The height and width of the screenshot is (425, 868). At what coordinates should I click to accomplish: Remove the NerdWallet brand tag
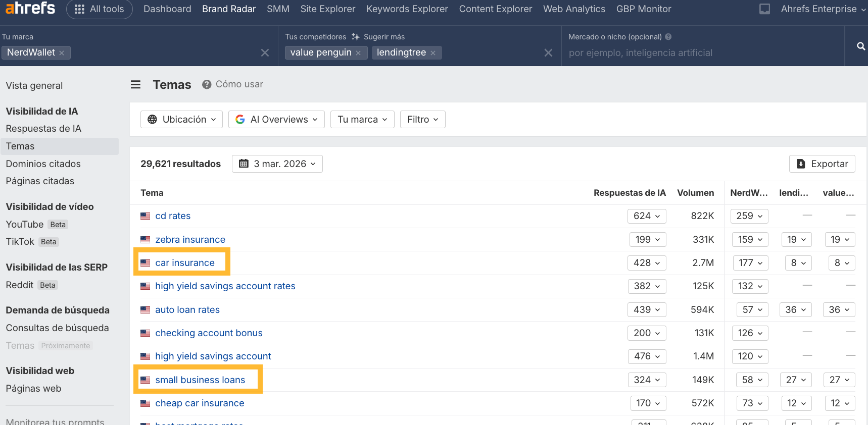[62, 53]
